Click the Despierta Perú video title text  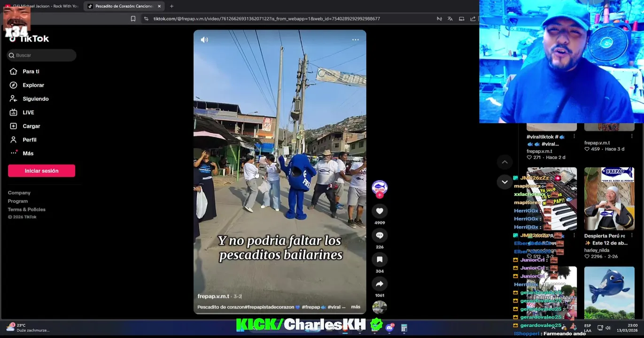click(606, 239)
